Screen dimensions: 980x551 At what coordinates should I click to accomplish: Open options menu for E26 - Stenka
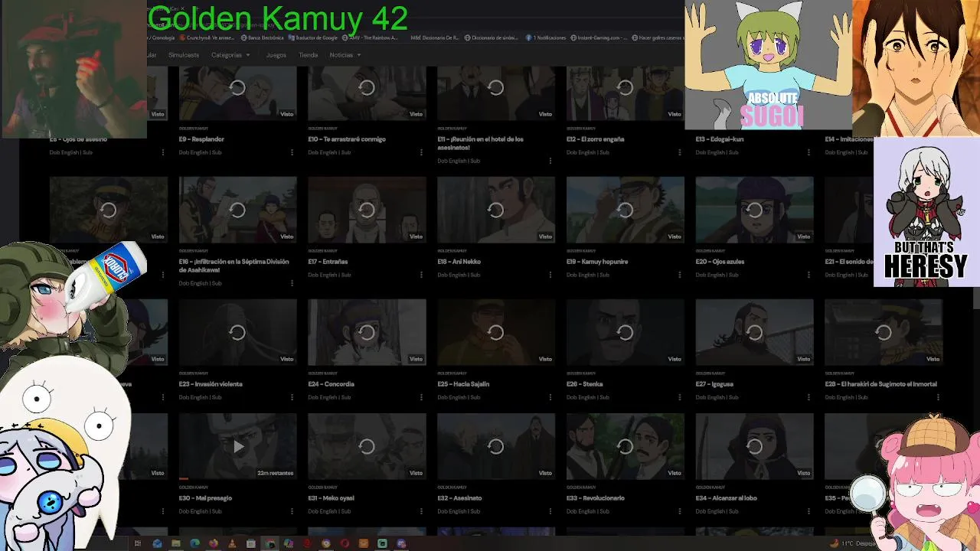(x=680, y=397)
